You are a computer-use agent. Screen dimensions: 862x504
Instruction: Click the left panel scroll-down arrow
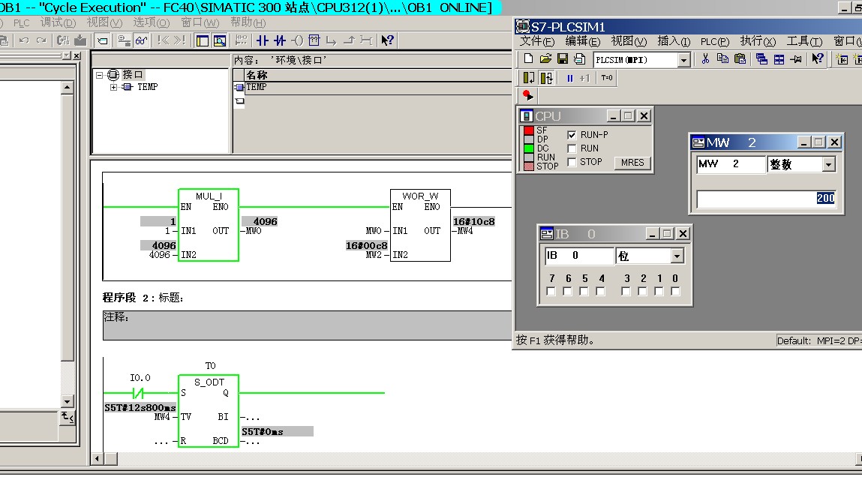[x=67, y=401]
